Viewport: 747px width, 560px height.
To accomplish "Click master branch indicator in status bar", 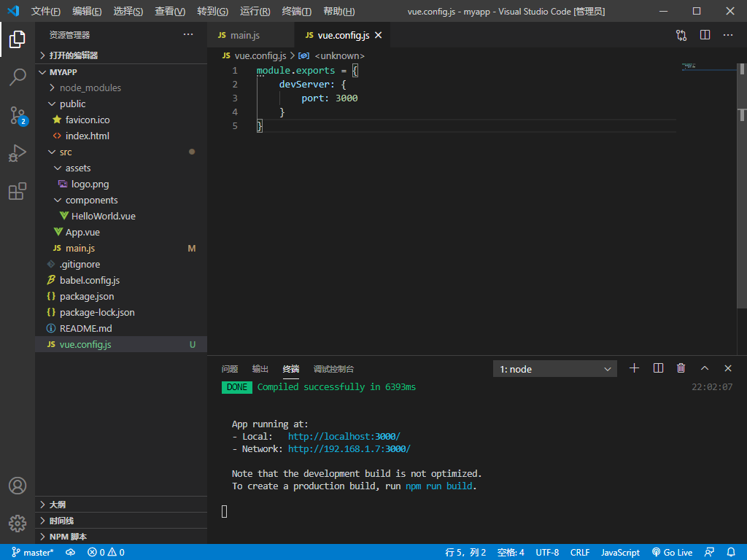I will pos(33,553).
